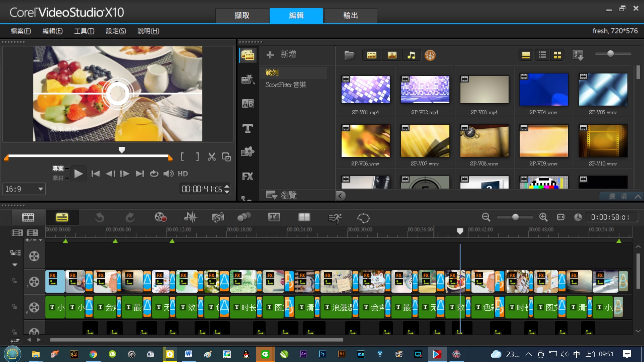Open the 工具(T) menu
Screen dimensions: 644x362
(x=84, y=31)
